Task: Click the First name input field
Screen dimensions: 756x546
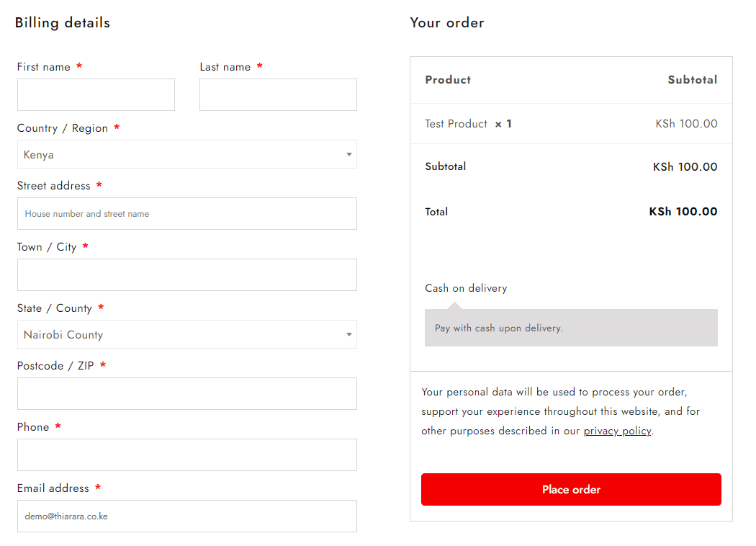Action: click(96, 94)
